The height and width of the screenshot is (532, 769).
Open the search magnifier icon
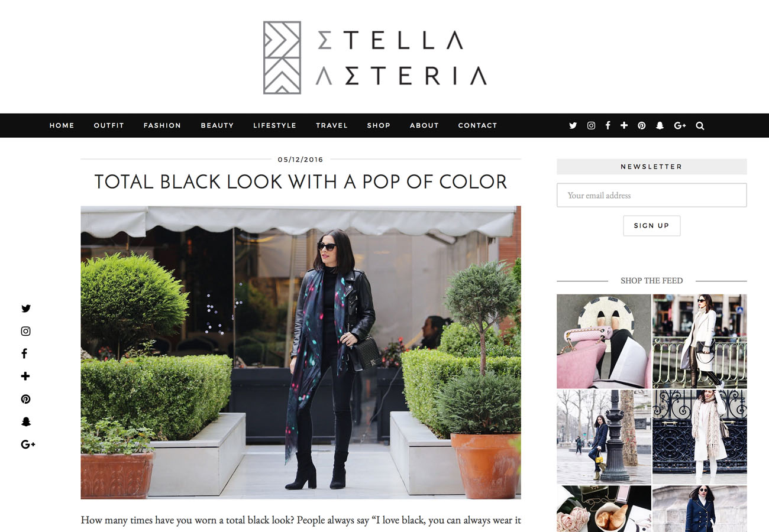click(x=700, y=125)
